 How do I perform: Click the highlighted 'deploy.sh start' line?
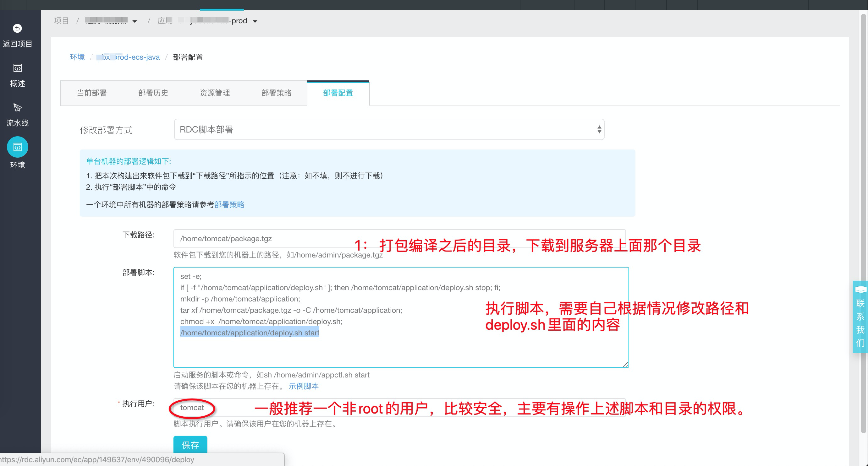click(250, 333)
